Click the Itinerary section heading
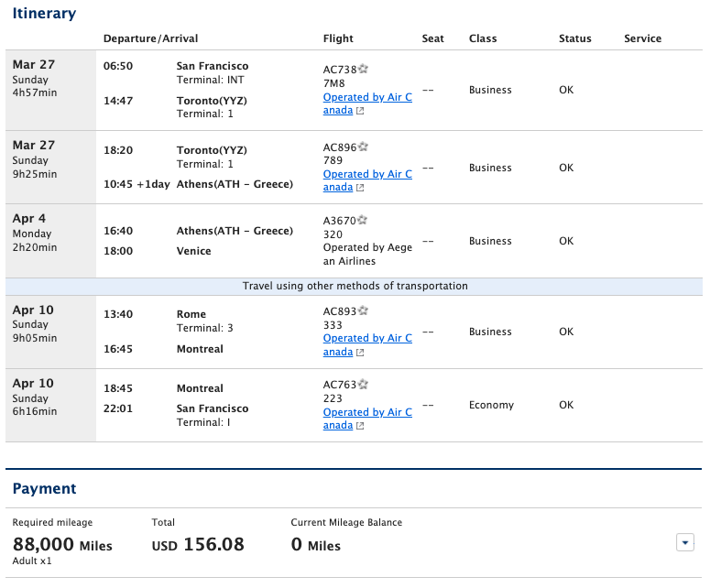 pyautogui.click(x=44, y=14)
